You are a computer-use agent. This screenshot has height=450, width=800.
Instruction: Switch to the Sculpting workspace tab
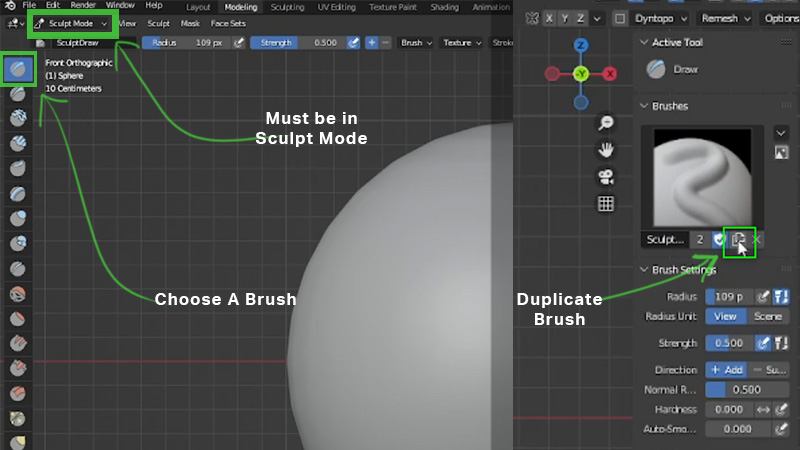(x=287, y=7)
